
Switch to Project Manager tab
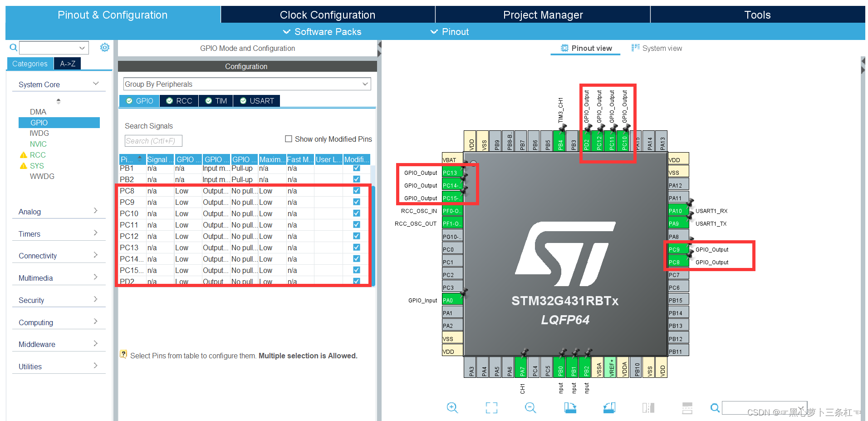(x=543, y=15)
